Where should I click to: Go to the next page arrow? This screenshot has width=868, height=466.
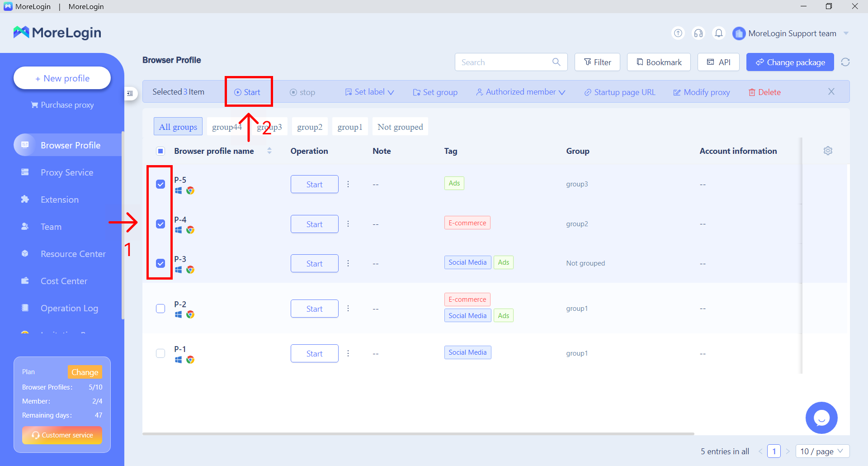[x=788, y=451]
